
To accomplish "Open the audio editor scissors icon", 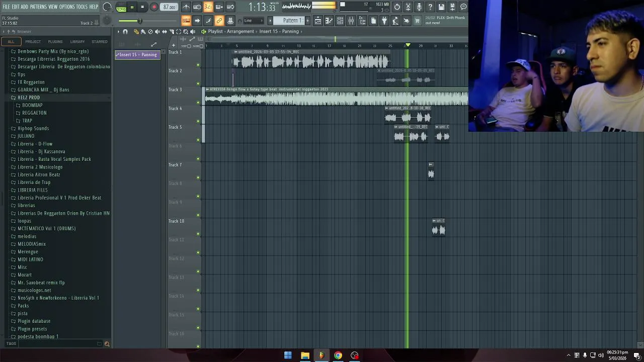I will [x=408, y=7].
